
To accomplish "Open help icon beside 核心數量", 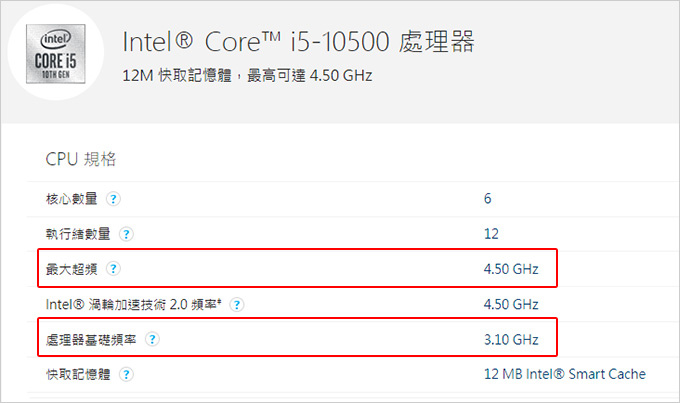I will coord(113,199).
